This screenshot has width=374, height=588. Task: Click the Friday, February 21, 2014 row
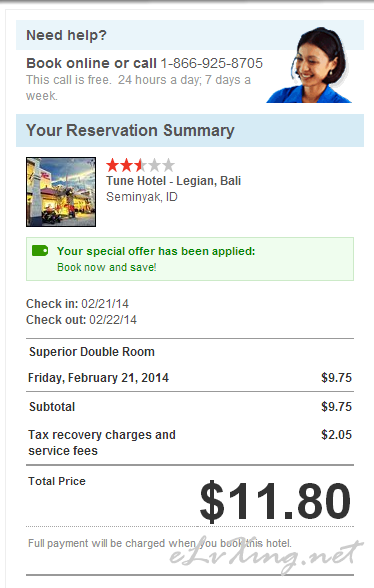190,378
